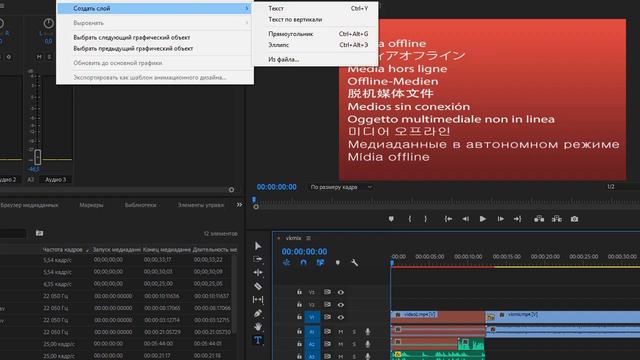The image size is (640, 360).
Task: Click the timeline timecode 00:00:00:00 field
Action: click(304, 251)
